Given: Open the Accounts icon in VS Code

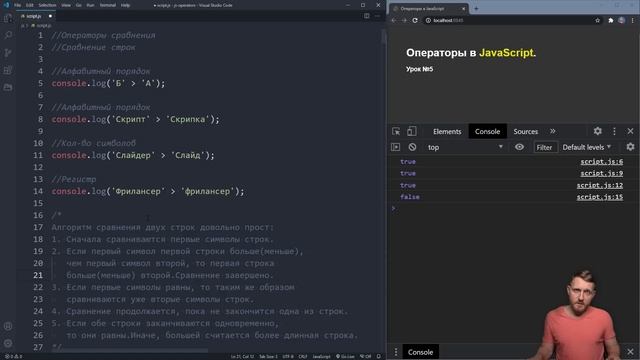Looking at the screenshot, I should click(x=8, y=326).
